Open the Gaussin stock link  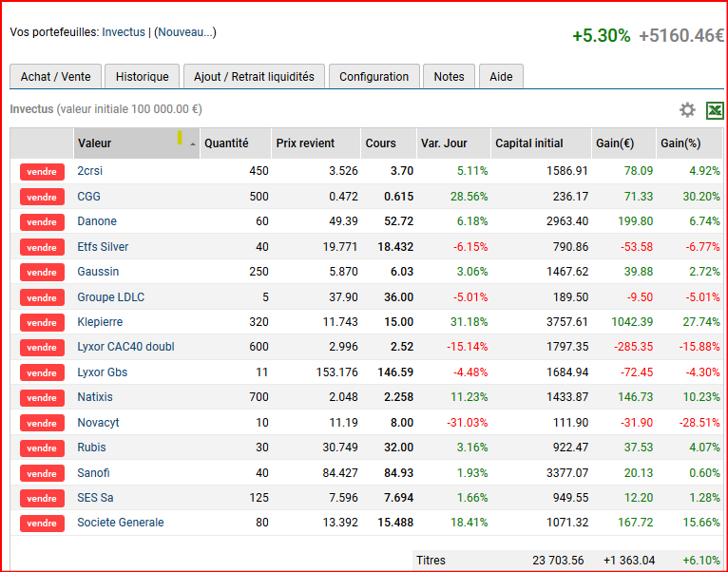coord(98,271)
